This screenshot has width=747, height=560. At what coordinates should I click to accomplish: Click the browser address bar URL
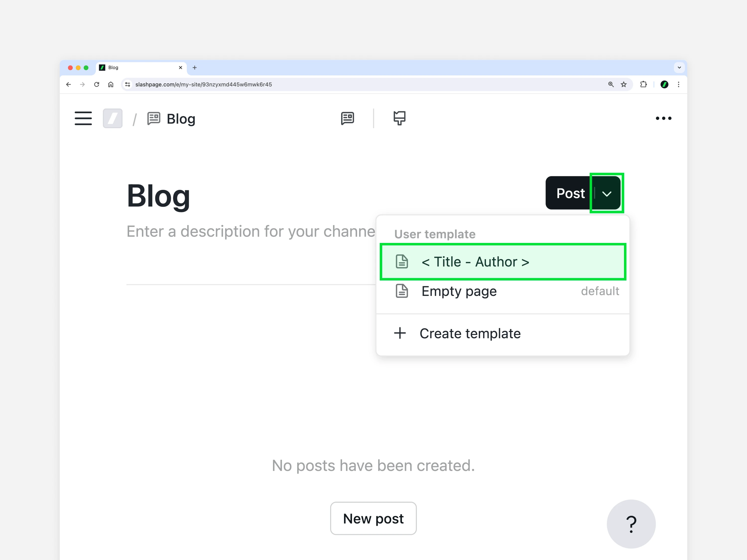pos(204,84)
